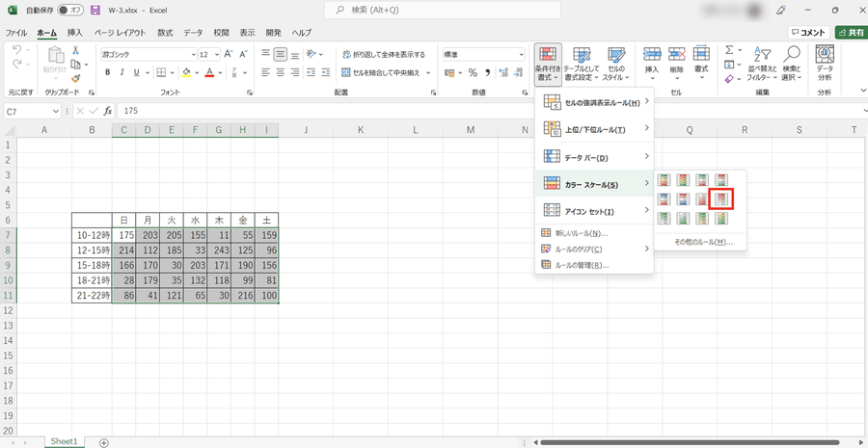This screenshot has height=448, width=868.
Task: Toggle bold formatting in the font group
Action: point(108,72)
